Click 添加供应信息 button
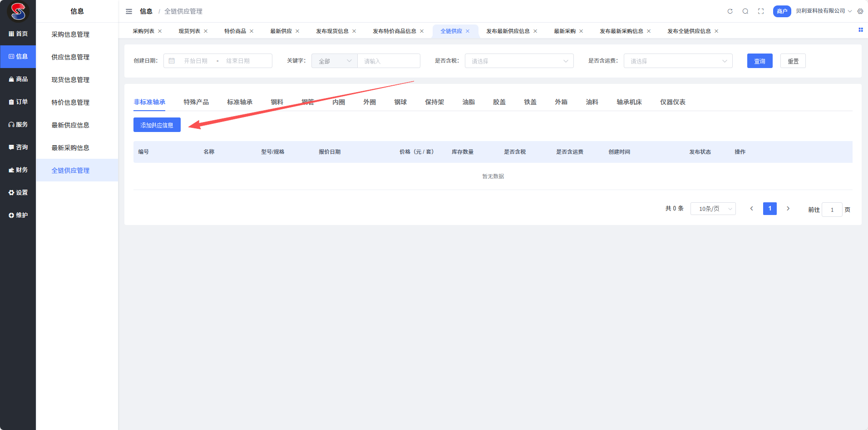The width and height of the screenshot is (868, 430). (157, 125)
